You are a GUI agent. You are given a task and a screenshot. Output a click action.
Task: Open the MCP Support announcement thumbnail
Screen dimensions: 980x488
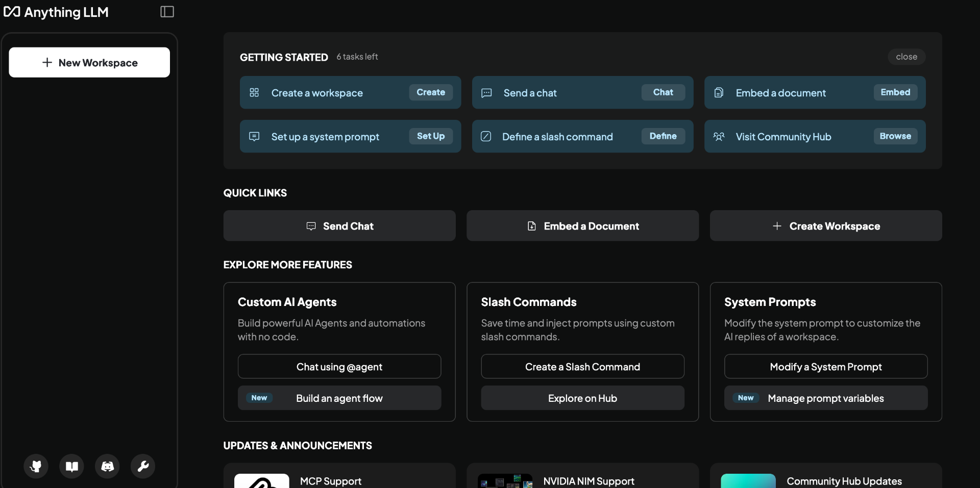(261, 481)
